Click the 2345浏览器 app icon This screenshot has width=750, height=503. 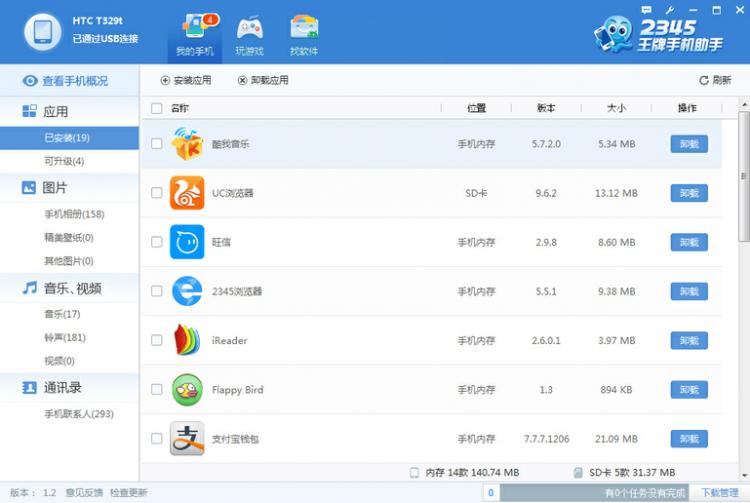point(187,291)
